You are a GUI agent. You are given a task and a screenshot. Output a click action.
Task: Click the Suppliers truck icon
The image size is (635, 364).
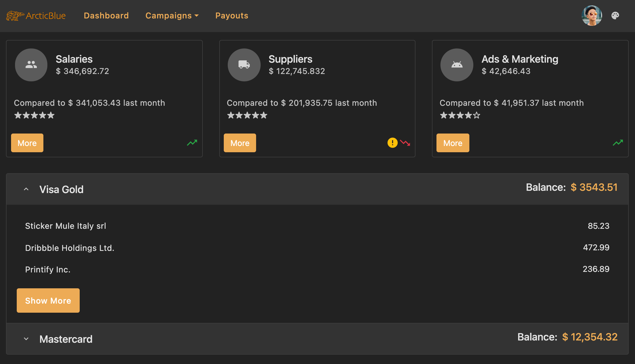click(244, 65)
